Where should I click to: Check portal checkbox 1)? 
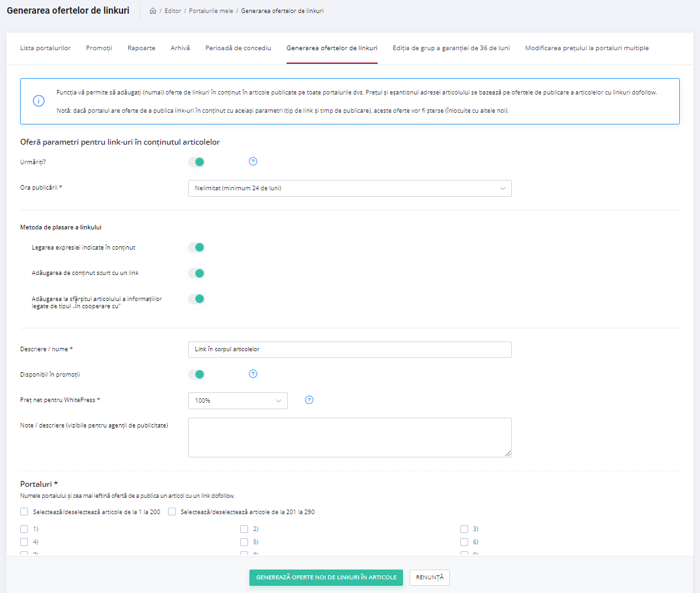coord(24,529)
